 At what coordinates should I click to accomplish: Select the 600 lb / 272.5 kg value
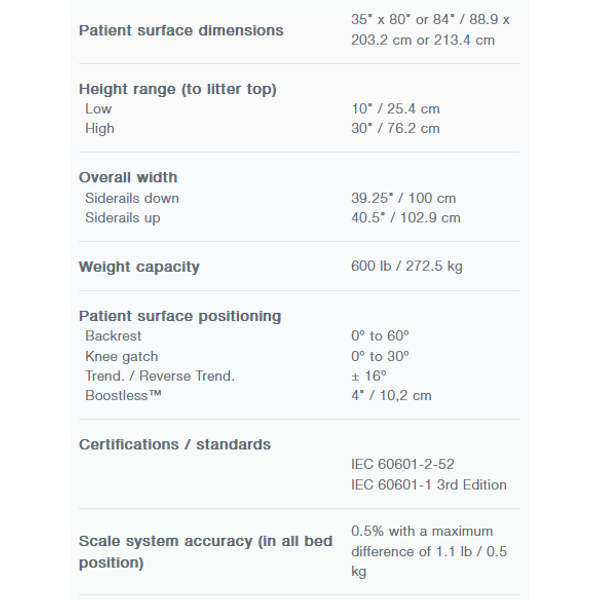407,266
